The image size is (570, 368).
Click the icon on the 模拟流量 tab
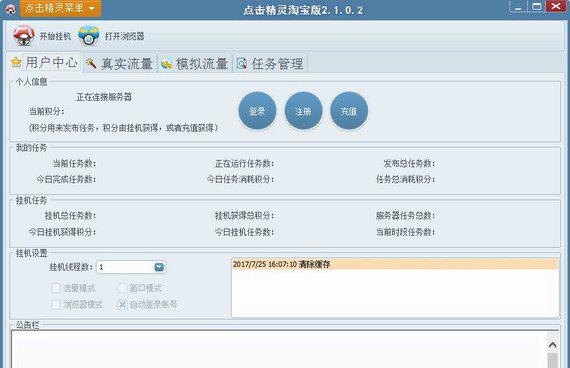[x=166, y=64]
